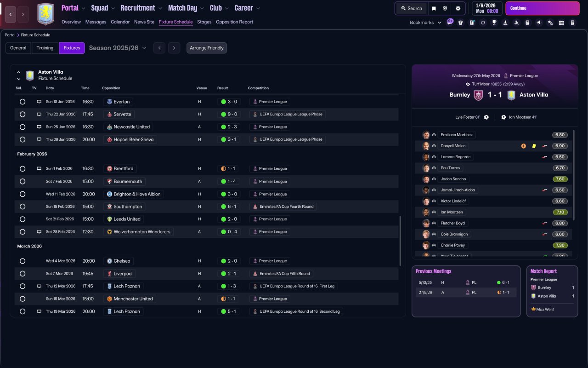
Task: Click the Aston Villa club crest in header
Action: (x=45, y=14)
